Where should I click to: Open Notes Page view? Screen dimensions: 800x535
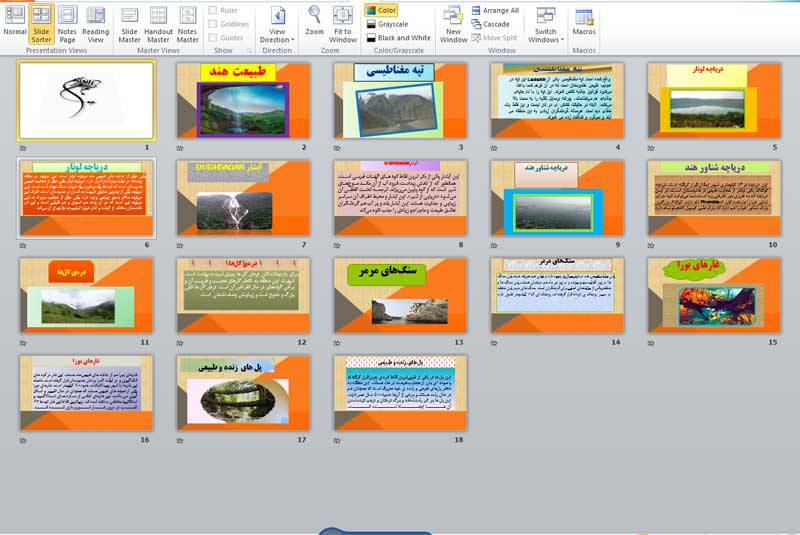click(x=67, y=23)
